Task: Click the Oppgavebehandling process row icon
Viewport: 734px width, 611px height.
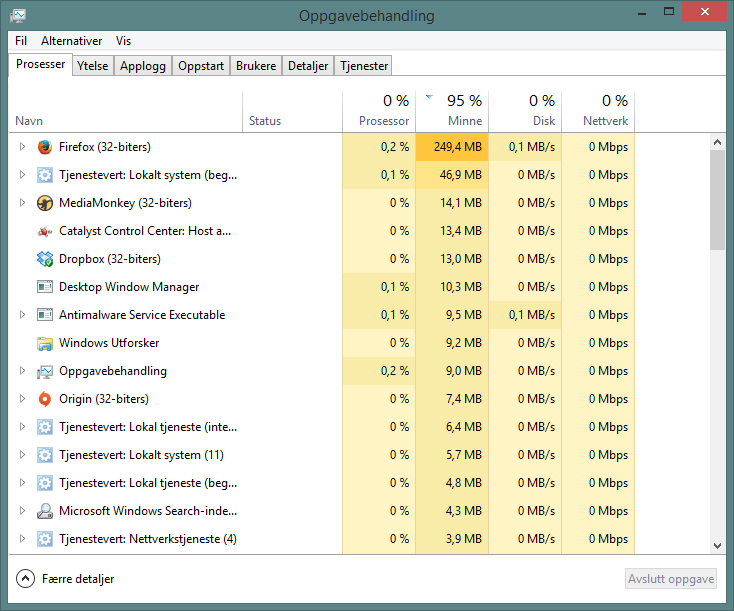Action: pyautogui.click(x=44, y=371)
